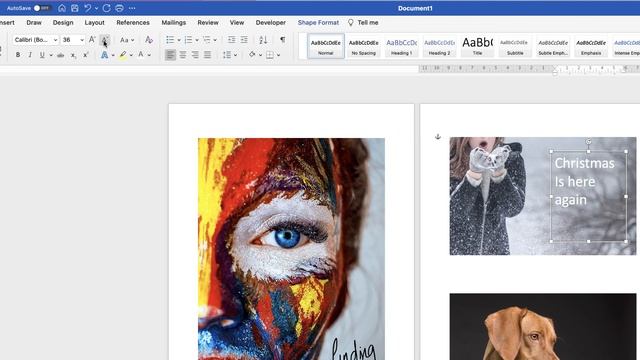Justify paragraph text
640x360 pixels.
207,55
